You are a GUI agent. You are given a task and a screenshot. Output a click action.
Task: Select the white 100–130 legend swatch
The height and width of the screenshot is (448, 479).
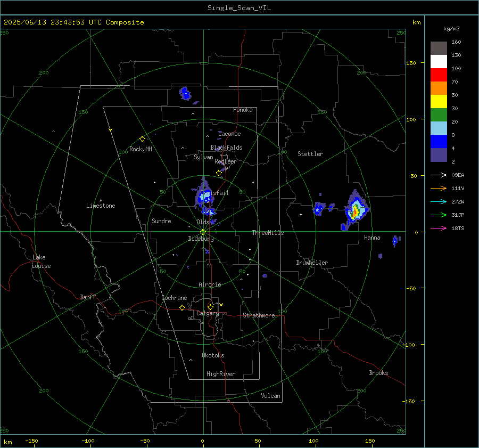(x=439, y=61)
